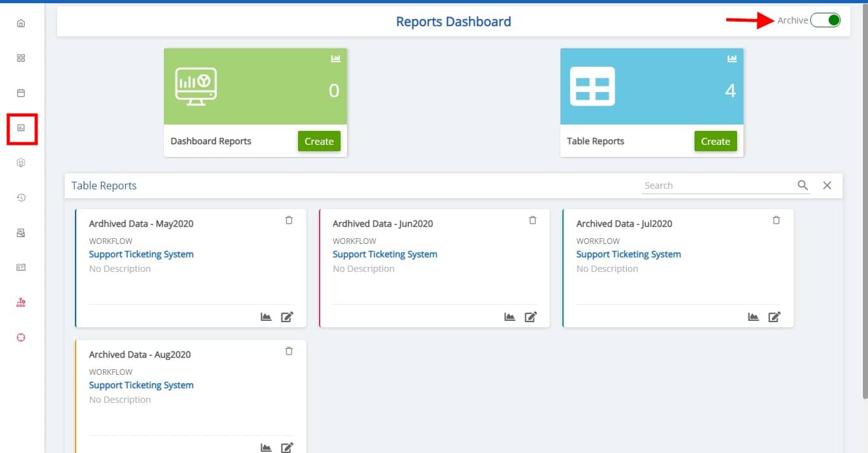The image size is (868, 453).
Task: Click the monitor graphic on Dashboard Reports tile
Action: [196, 86]
